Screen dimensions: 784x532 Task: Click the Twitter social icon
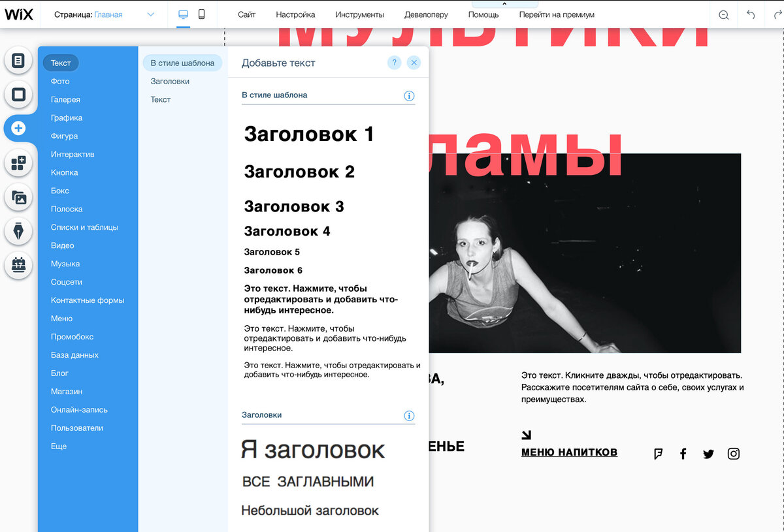coord(708,454)
